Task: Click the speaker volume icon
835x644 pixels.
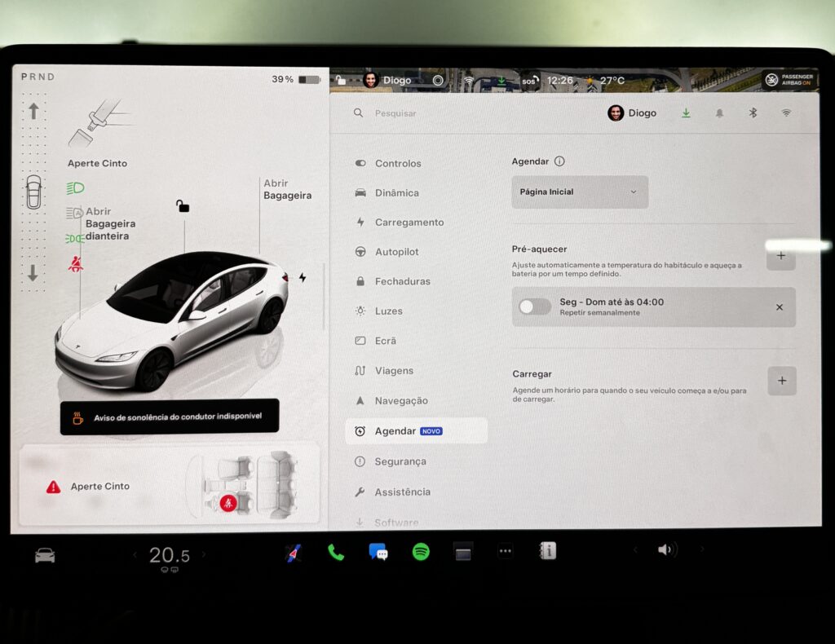Action: coord(666,550)
